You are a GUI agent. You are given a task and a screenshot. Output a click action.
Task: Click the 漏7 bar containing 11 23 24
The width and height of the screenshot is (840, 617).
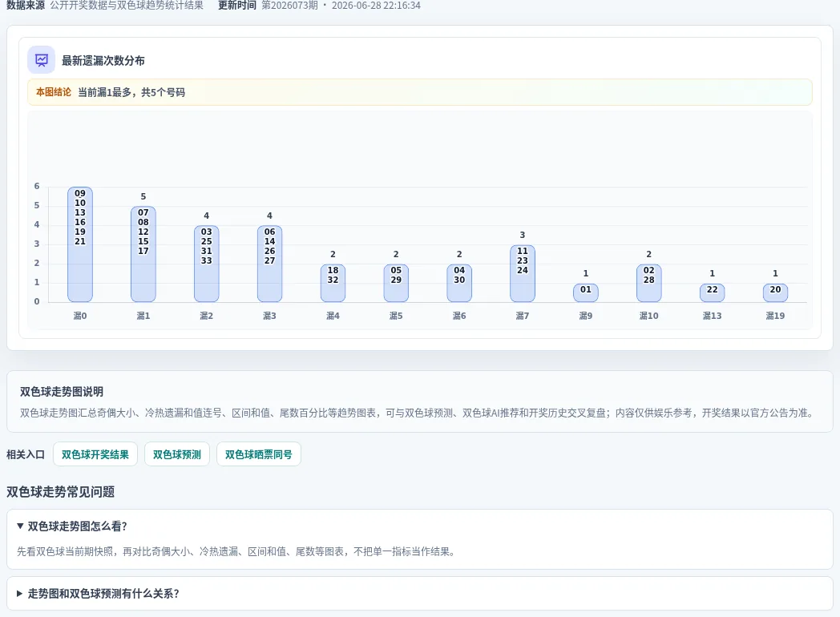coord(523,273)
